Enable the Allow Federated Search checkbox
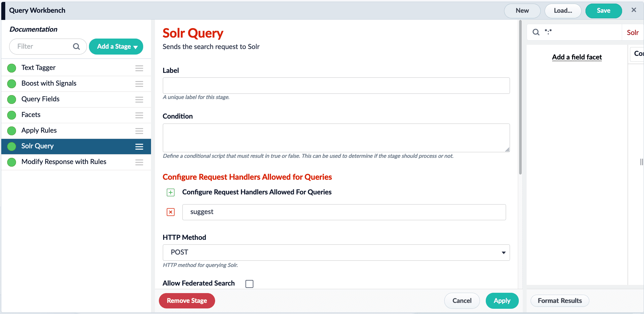 click(x=249, y=284)
